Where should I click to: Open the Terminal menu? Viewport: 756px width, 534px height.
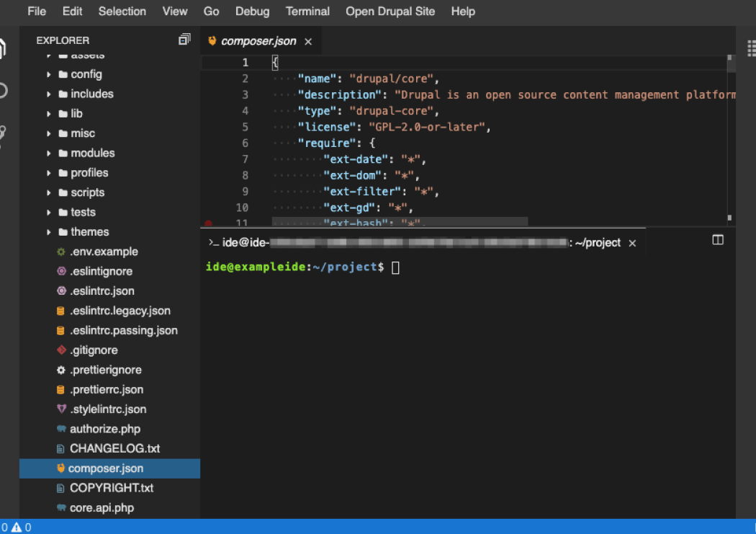tap(307, 12)
